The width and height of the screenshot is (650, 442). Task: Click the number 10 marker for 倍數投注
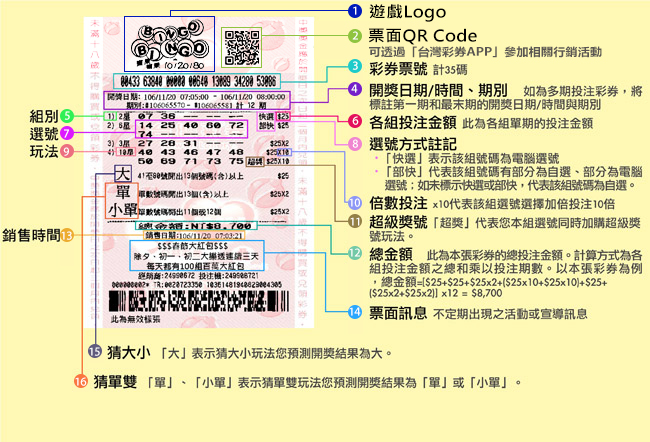pyautogui.click(x=354, y=203)
